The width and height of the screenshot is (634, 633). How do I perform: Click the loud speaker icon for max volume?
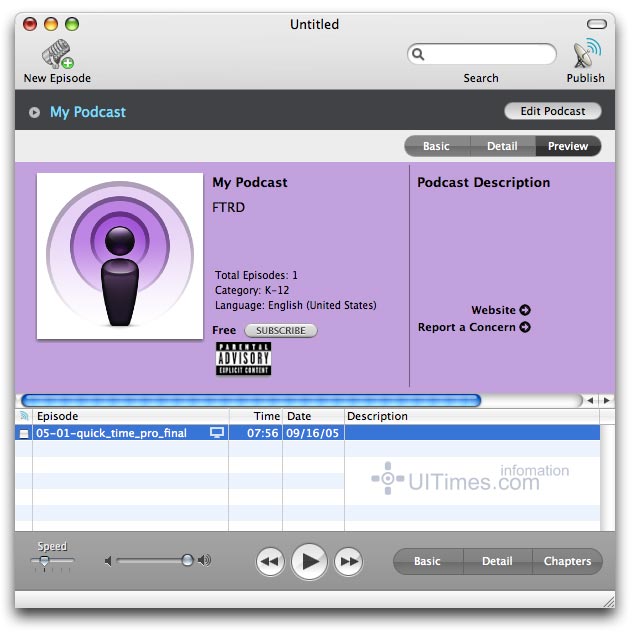[205, 561]
